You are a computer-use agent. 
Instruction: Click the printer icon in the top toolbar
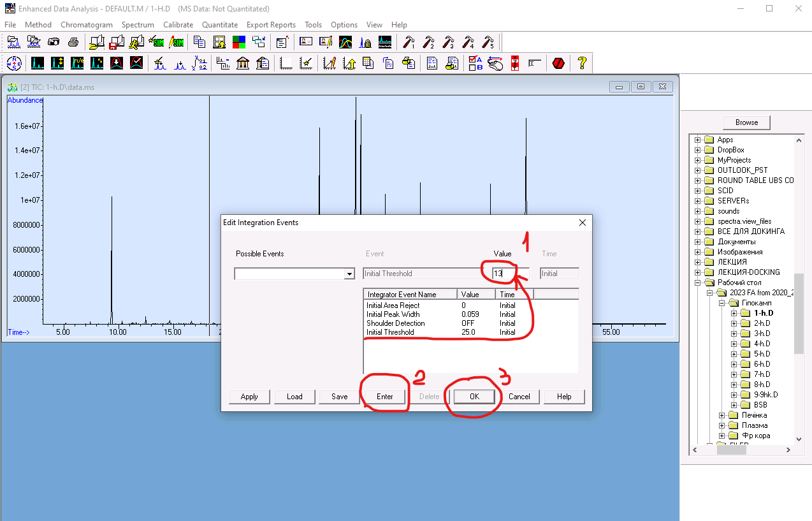pyautogui.click(x=73, y=43)
